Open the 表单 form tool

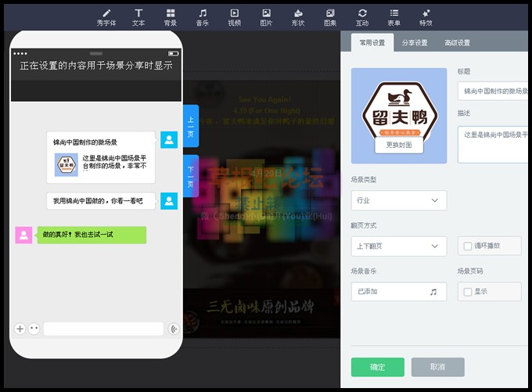pyautogui.click(x=394, y=18)
